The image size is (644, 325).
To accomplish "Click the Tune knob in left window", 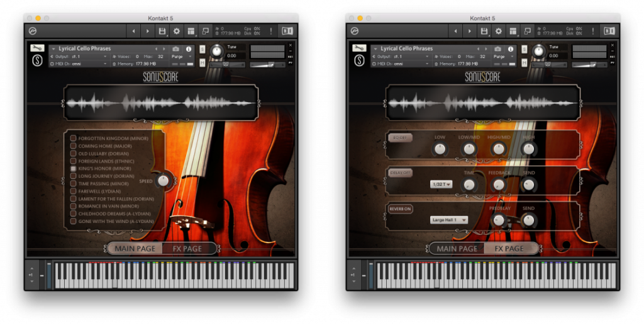I will pos(216,51).
